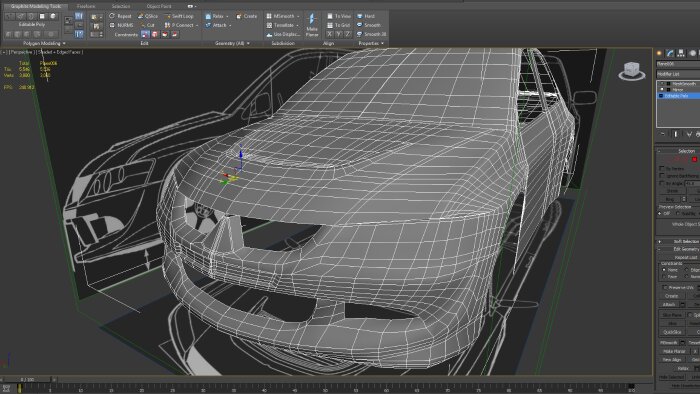
Task: Select Preview Selection SubObj radio
Action: 679,214
